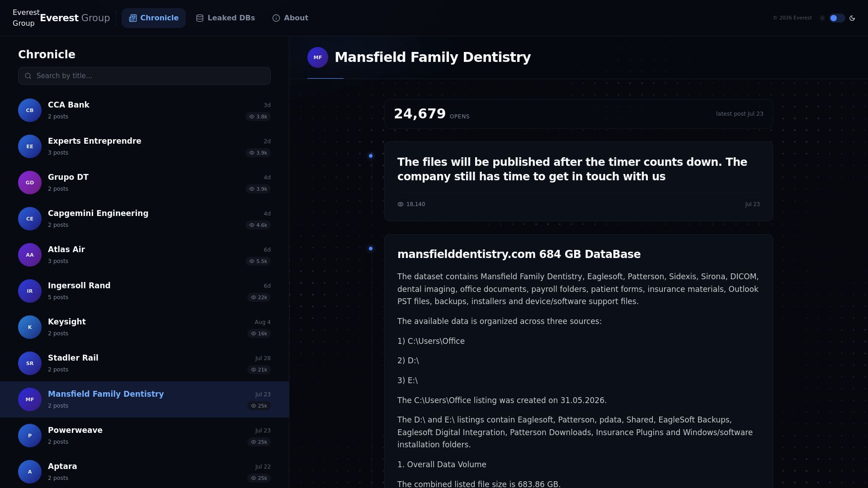Click the GD avatar for Grupo DT
The width and height of the screenshot is (868, 488).
(30, 183)
